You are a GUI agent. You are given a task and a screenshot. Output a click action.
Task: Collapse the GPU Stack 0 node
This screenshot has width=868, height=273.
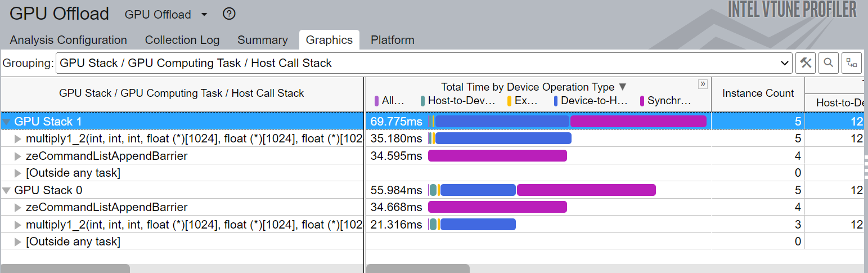coord(7,190)
